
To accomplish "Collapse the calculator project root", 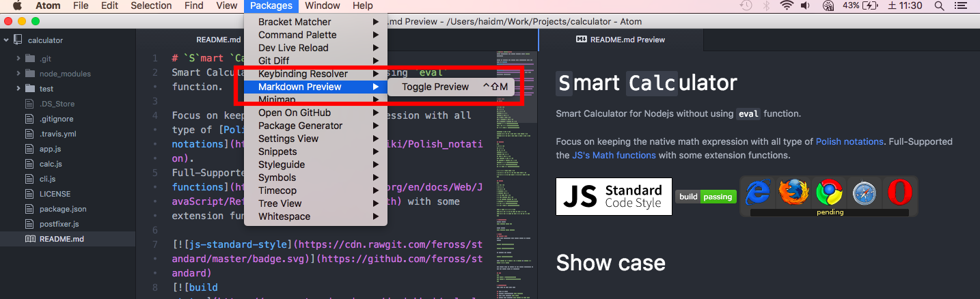I will [x=6, y=40].
